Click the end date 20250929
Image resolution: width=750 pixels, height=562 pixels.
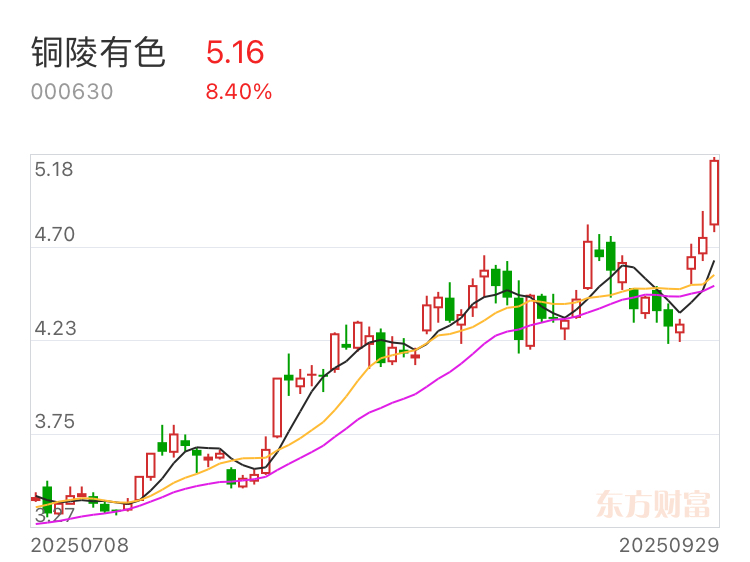pyautogui.click(x=669, y=545)
